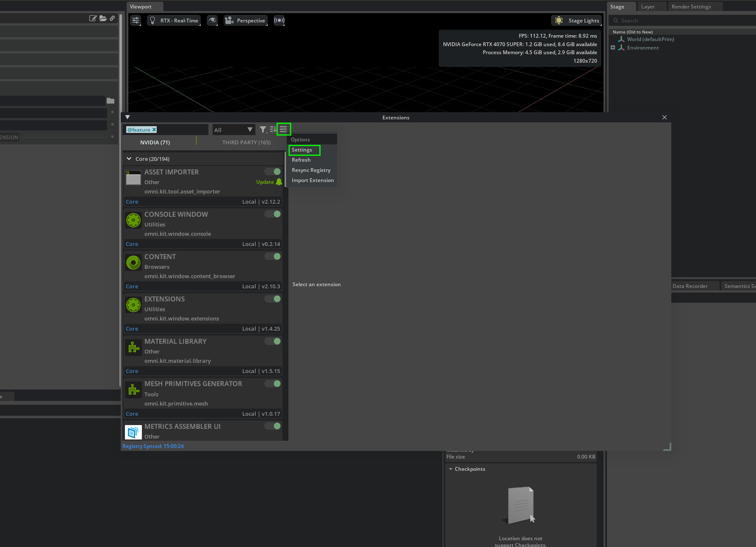
Task: Click the Stage Search field
Action: (683, 20)
